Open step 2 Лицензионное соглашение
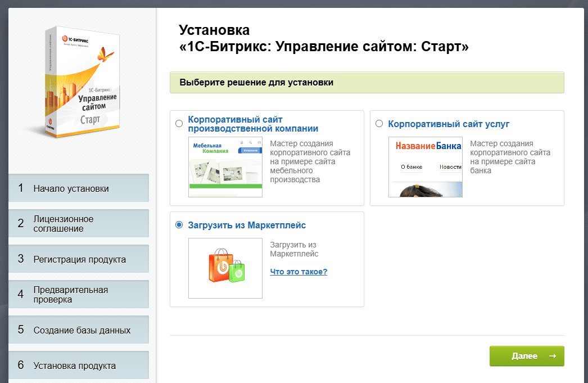This screenshot has height=383, width=588. 79,223
